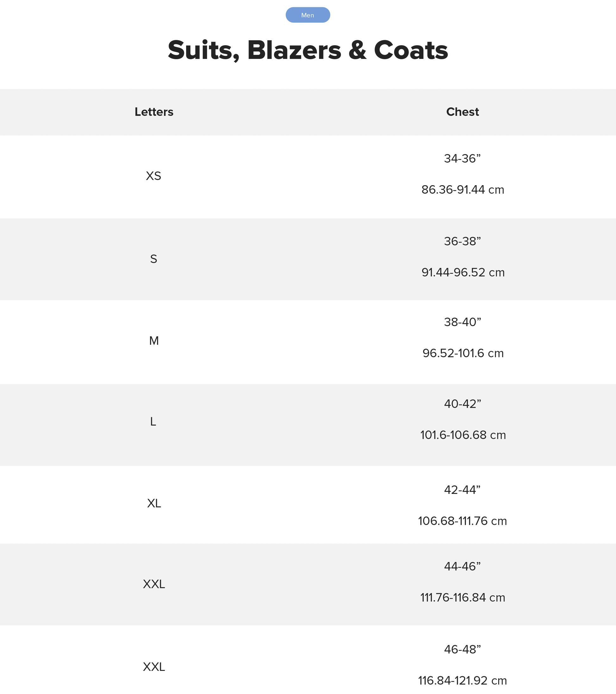
Task: Click the XXL label beside 44-46” chest
Action: pos(154,584)
